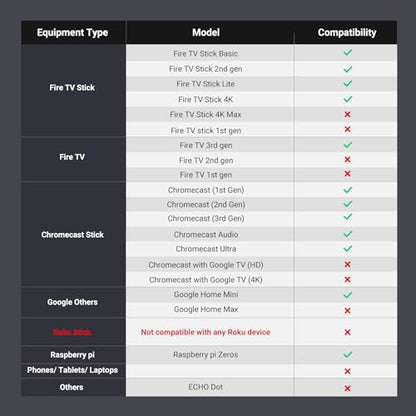This screenshot has width=416, height=416.
Task: Click the red X for Chromecast with Google TV (4K)
Action: click(x=347, y=279)
